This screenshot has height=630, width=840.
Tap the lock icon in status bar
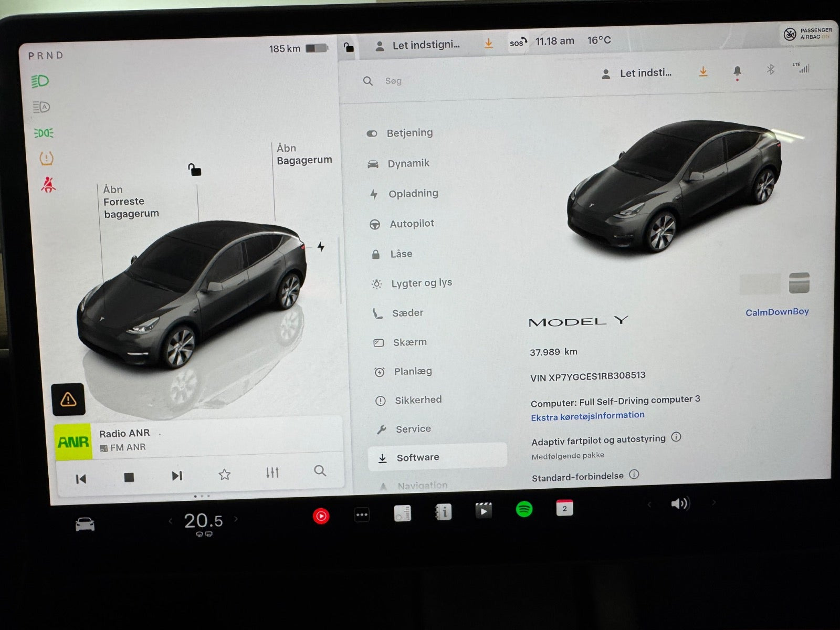pos(349,48)
